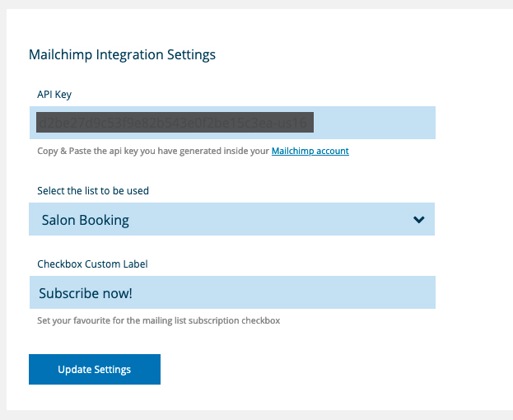Screen dimensions: 513x420
Task: Open the Mailchimp account link
Action: coord(310,152)
